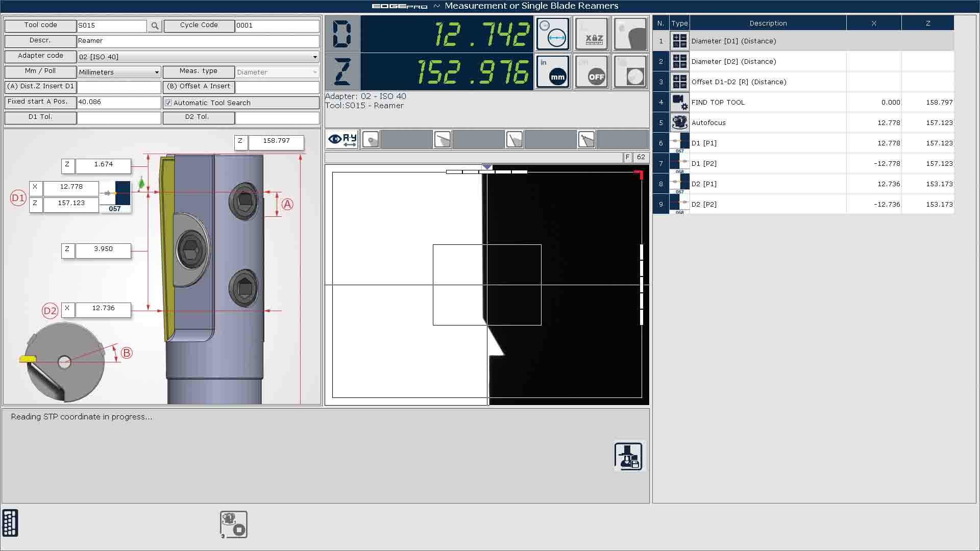This screenshot has width=980, height=551.
Task: Click the stop measurement cycle icon
Action: pyautogui.click(x=234, y=524)
